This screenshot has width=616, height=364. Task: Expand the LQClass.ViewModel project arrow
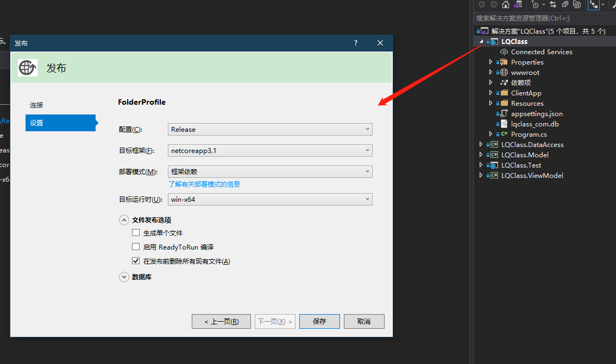pyautogui.click(x=481, y=175)
